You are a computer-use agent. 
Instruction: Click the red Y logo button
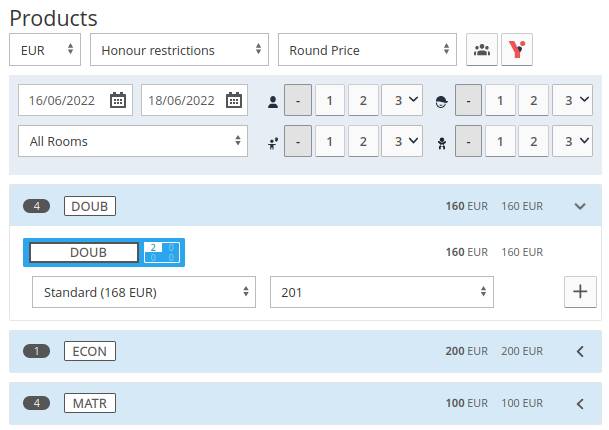tap(516, 50)
